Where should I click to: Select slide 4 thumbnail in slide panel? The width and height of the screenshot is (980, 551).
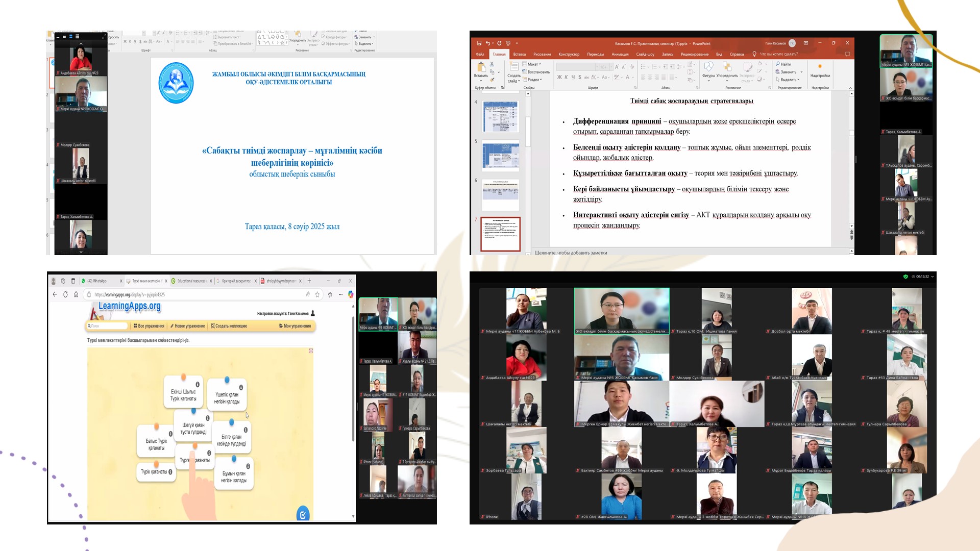(500, 116)
